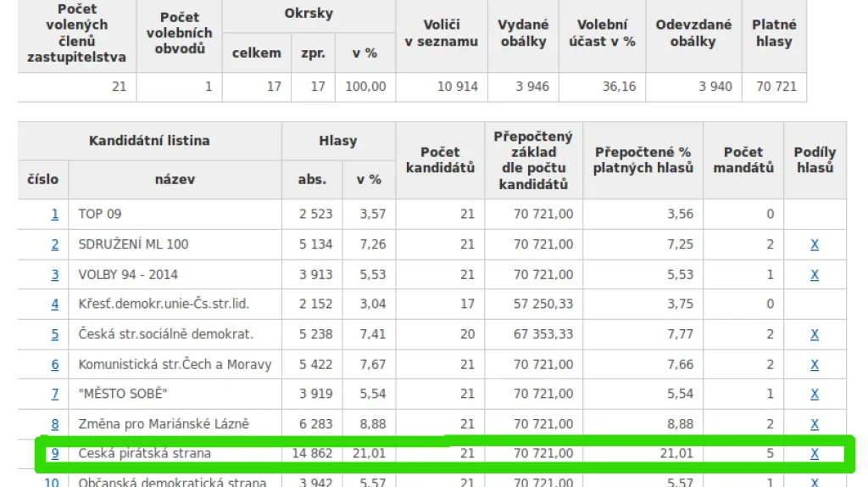Click the Počet mandátů column header
This screenshot has width=868, height=487.
(x=743, y=160)
